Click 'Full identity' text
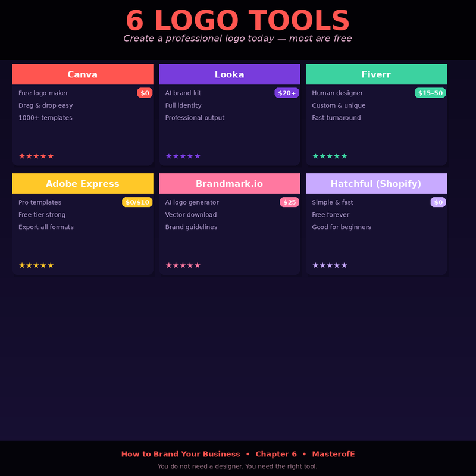 183,105
